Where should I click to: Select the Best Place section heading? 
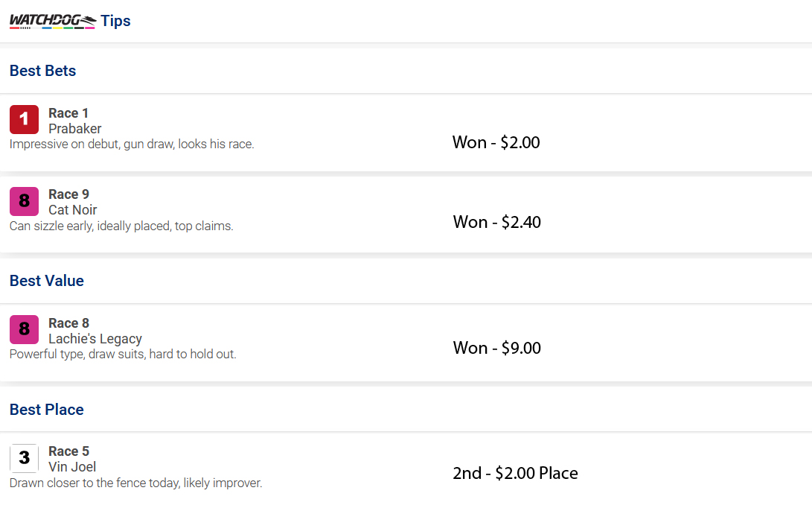(47, 410)
